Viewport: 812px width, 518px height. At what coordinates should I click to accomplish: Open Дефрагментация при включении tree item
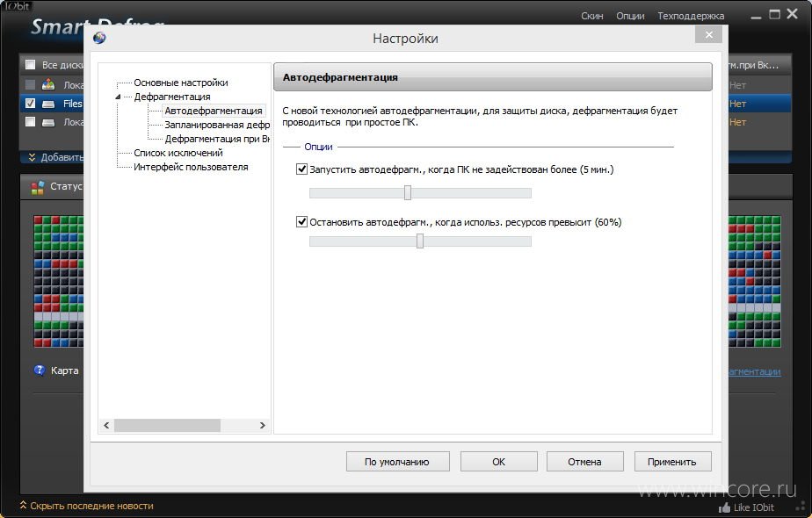click(x=217, y=139)
